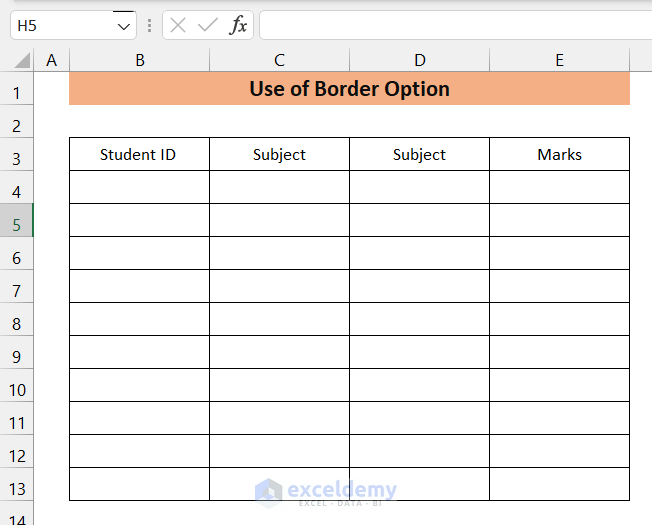
Task: Select row 9 header
Action: point(16,352)
